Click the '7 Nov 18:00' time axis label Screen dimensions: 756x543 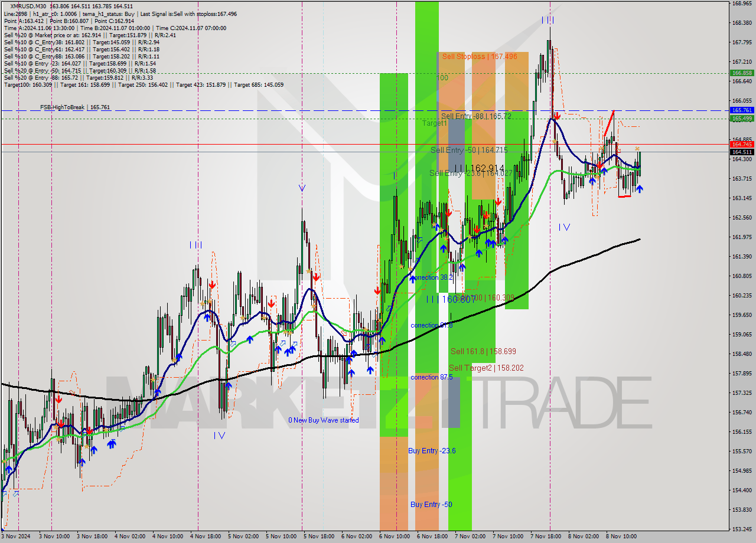[546, 537]
